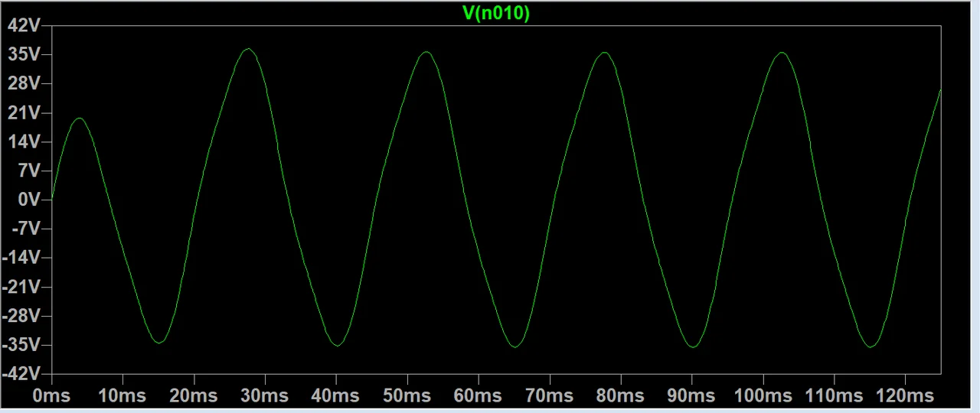Click the -42V label at axis bottom
This screenshot has width=980, height=413.
point(20,374)
